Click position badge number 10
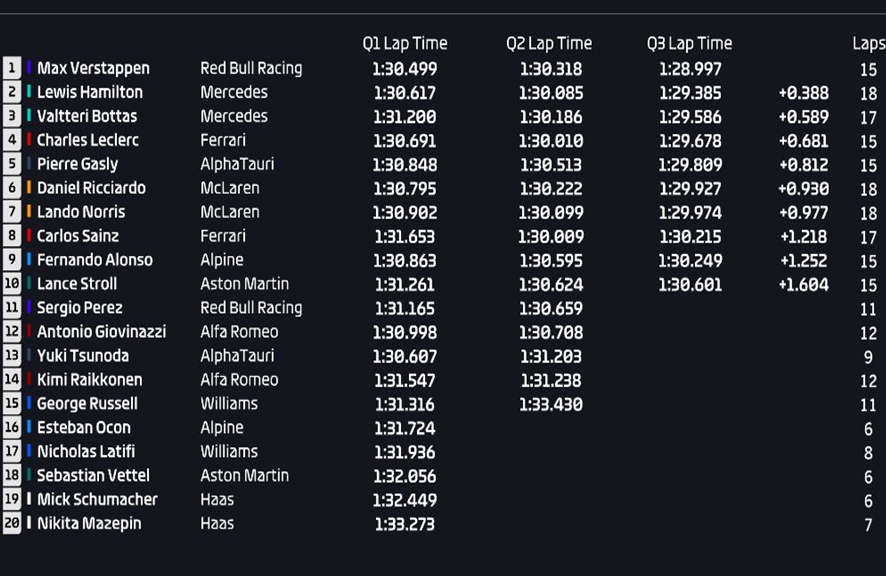This screenshot has height=576, width=886. tap(11, 283)
